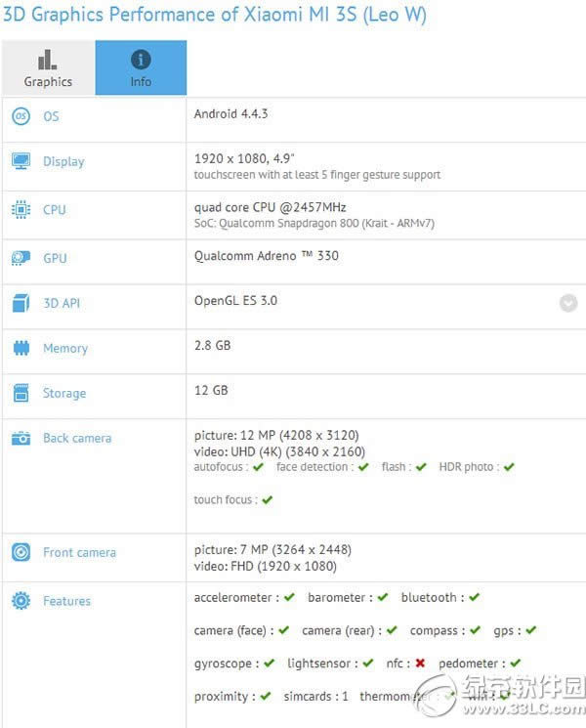Expand the OpenGL ES 3.0 details arrow

[568, 303]
